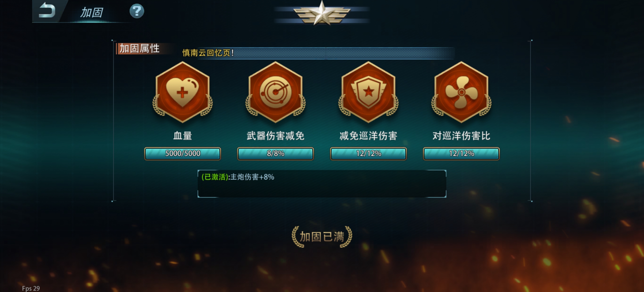Tap the gold star rank emblem
This screenshot has width=644, height=292.
[322, 13]
